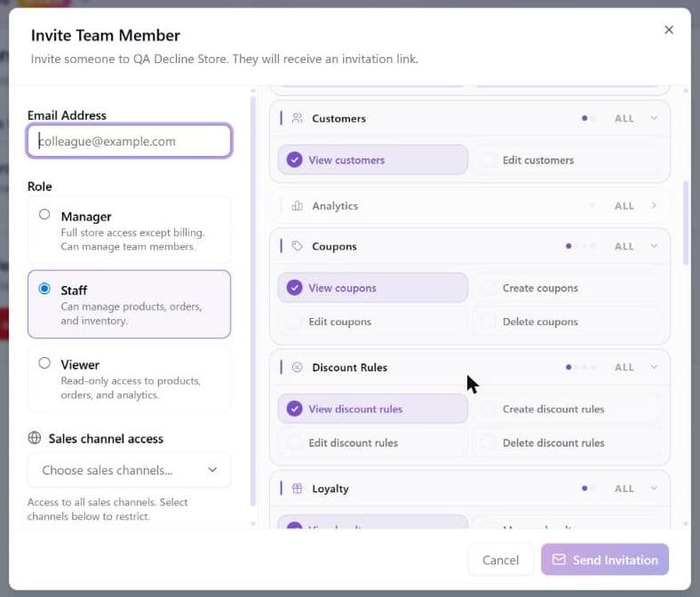Image resolution: width=700 pixels, height=597 pixels.
Task: Enable Create discount rules permission
Action: pos(567,409)
